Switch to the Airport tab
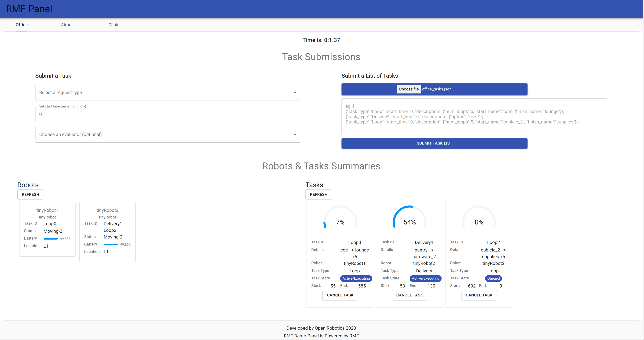This screenshot has width=644, height=340. (x=68, y=25)
